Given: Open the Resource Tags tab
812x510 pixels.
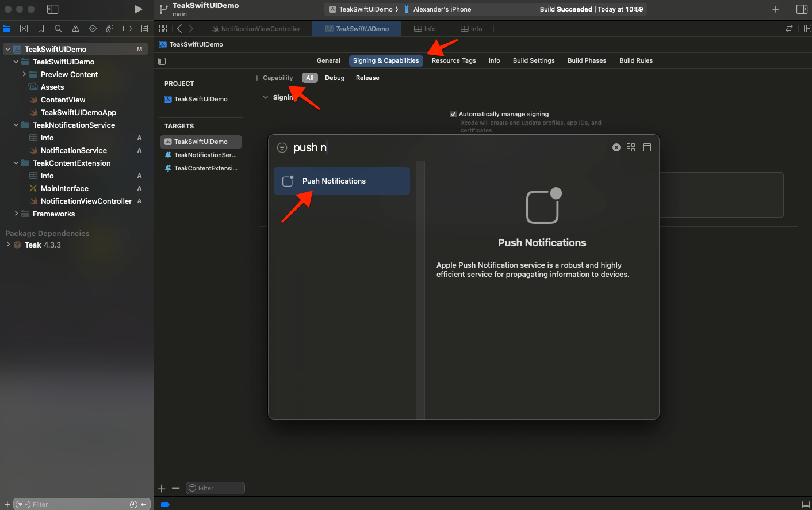Looking at the screenshot, I should point(454,60).
